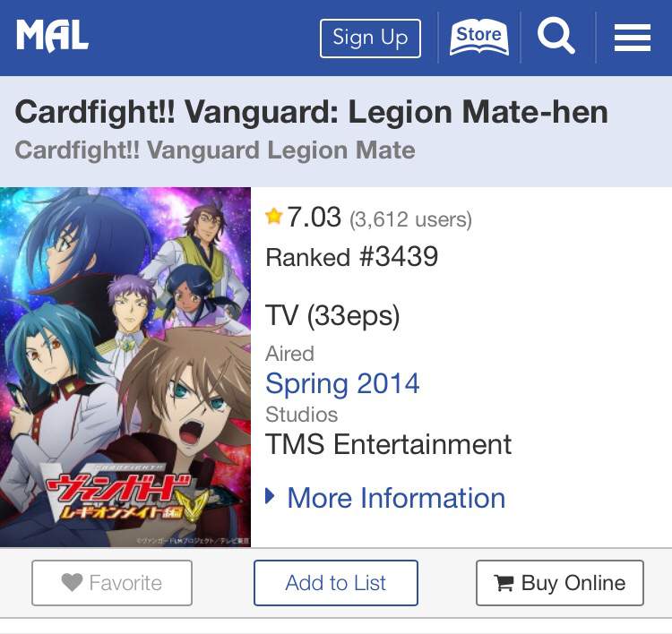The image size is (672, 634).
Task: Tap the yellow score star icon
Action: 273,216
